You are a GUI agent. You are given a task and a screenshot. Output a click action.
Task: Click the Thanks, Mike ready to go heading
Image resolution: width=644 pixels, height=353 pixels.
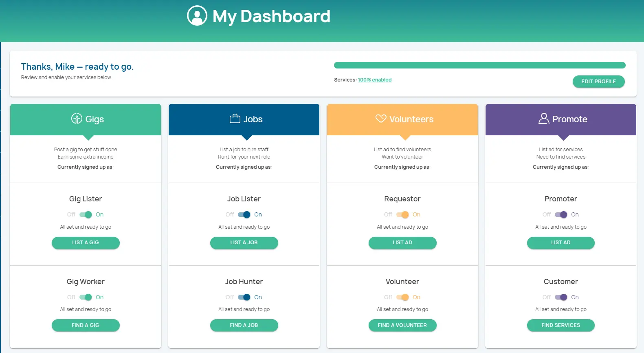(x=77, y=67)
